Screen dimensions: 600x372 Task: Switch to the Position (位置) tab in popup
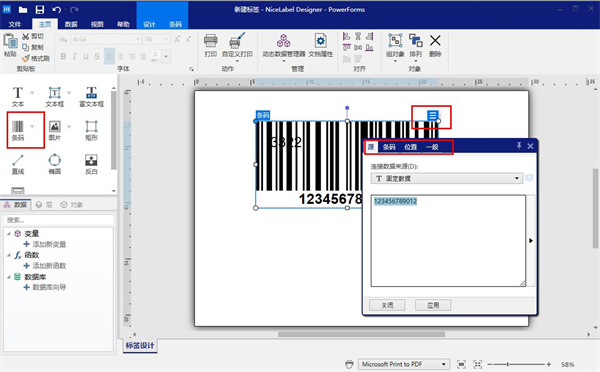tap(410, 147)
